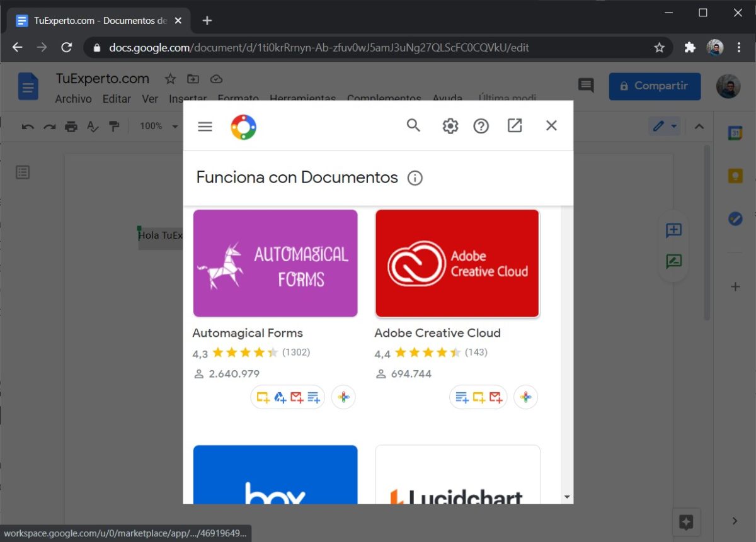The height and width of the screenshot is (542, 756).
Task: Print the document
Action: [71, 127]
